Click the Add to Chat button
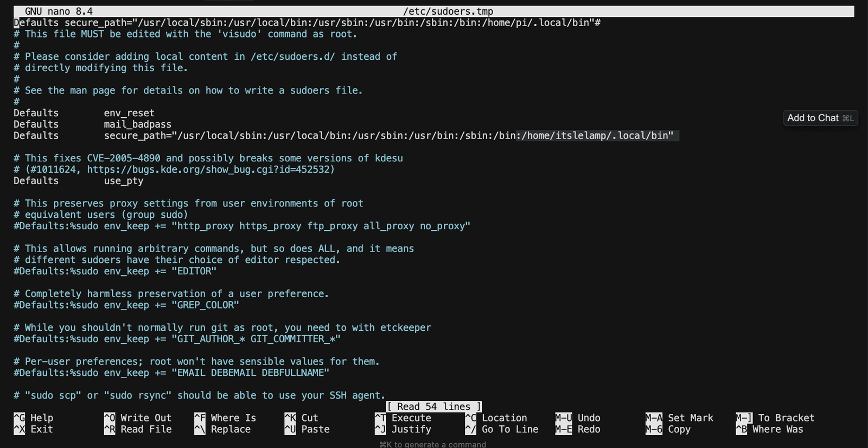 click(820, 118)
